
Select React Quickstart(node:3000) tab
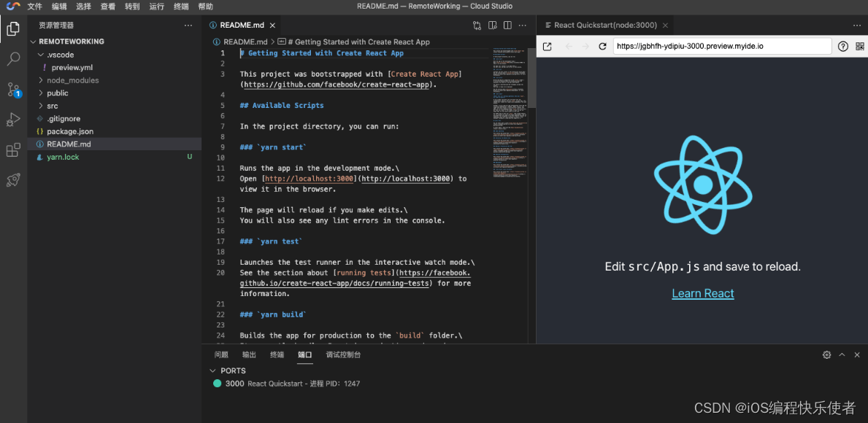[605, 26]
